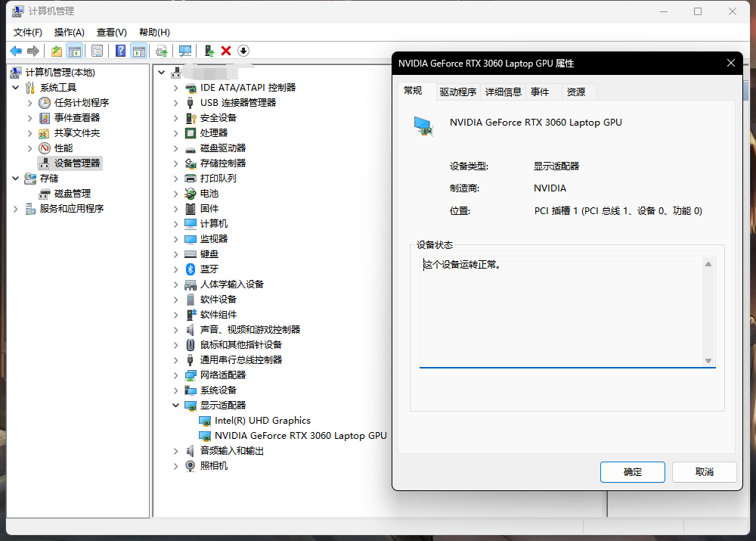Click the blue Help question mark icon
This screenshot has width=756, height=541.
[120, 51]
